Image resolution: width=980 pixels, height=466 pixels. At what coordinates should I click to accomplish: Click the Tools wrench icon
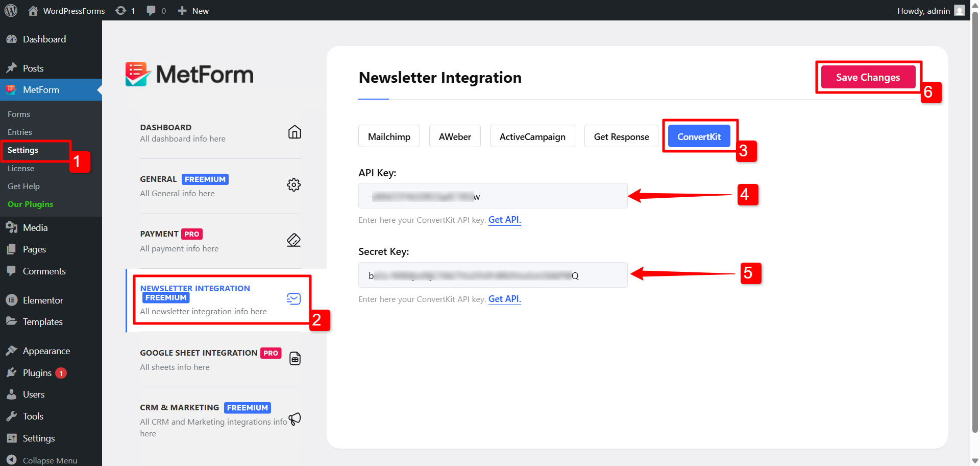point(11,416)
